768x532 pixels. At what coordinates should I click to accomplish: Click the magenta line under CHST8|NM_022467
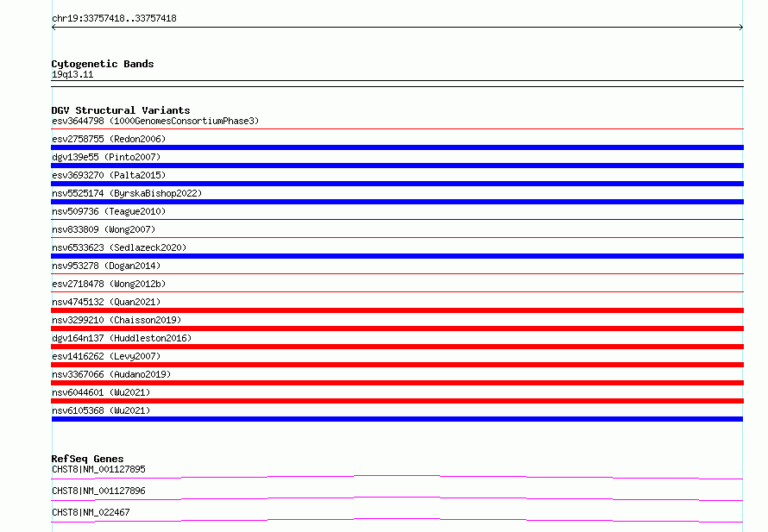(397, 520)
